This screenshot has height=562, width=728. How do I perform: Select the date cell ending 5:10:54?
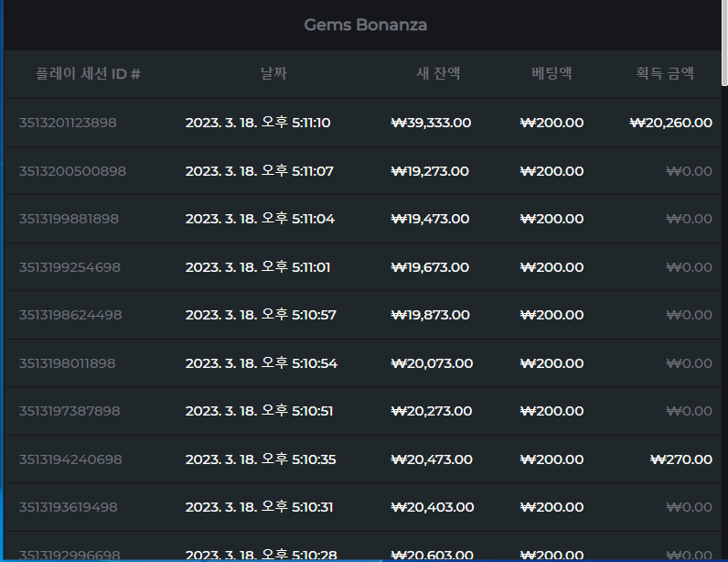click(262, 363)
